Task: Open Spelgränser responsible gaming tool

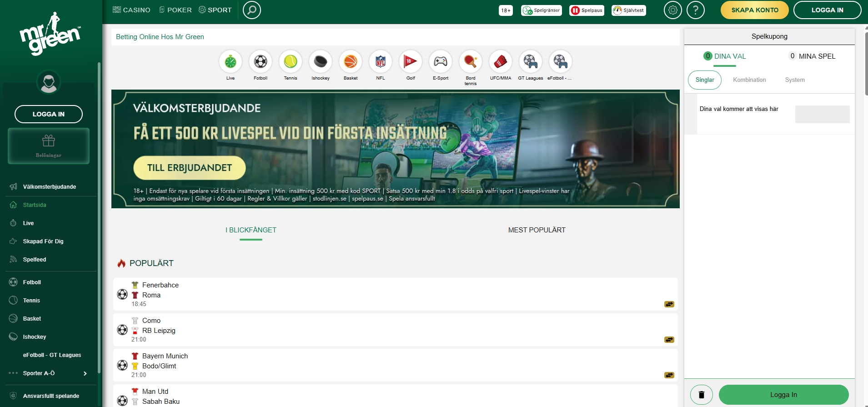Action: pos(542,10)
